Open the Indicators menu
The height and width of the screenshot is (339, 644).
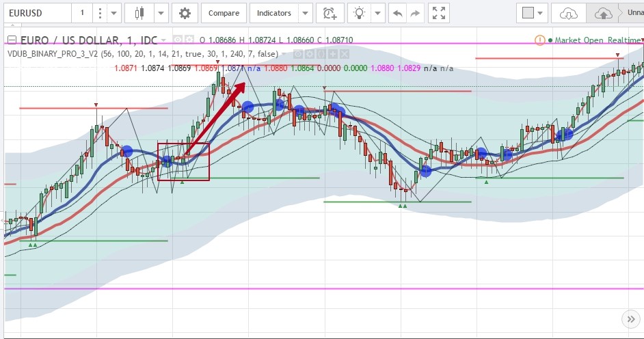click(x=274, y=13)
